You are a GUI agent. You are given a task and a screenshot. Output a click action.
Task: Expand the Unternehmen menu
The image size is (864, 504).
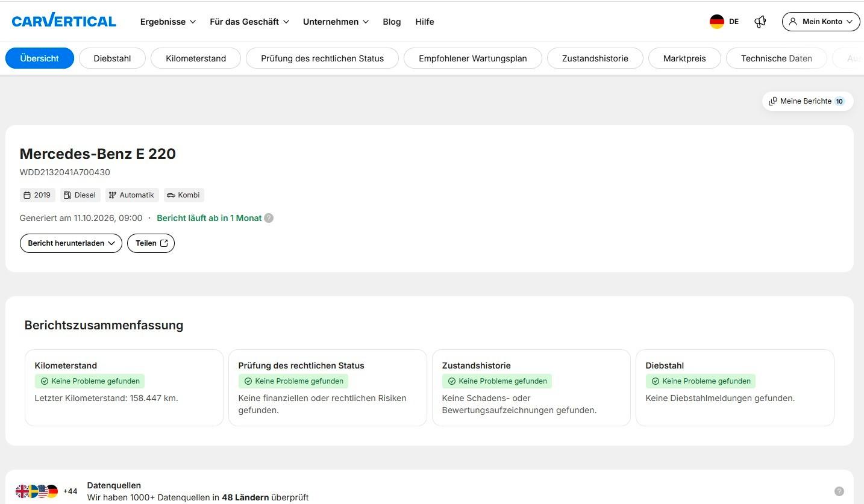[x=336, y=22]
